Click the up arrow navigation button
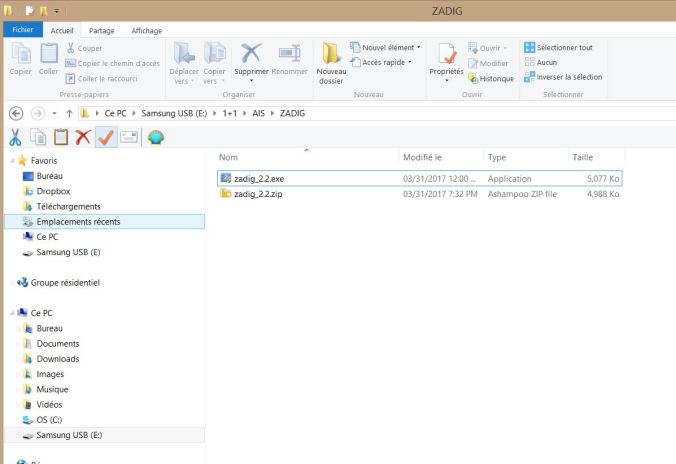676x464 pixels. coord(55,114)
